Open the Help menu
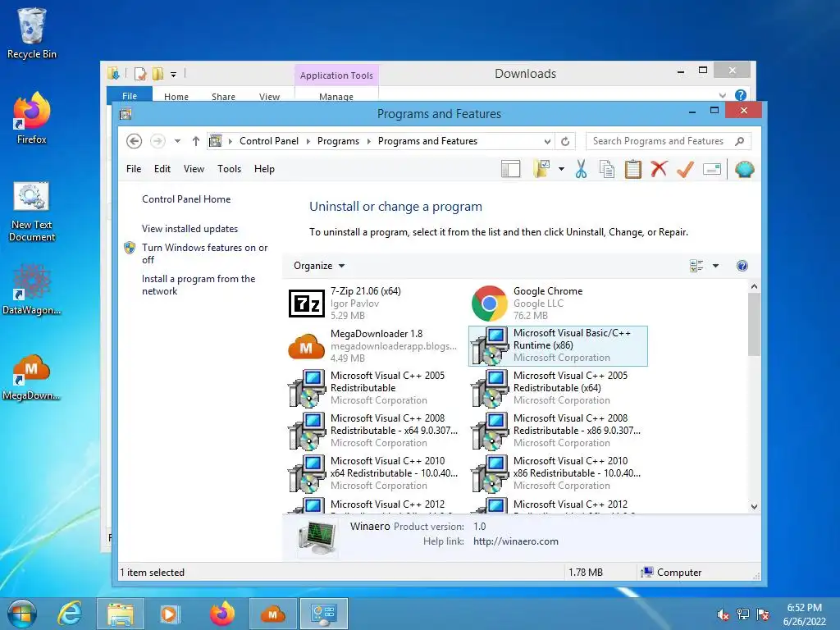Screen dimensions: 840x630 pos(264,169)
